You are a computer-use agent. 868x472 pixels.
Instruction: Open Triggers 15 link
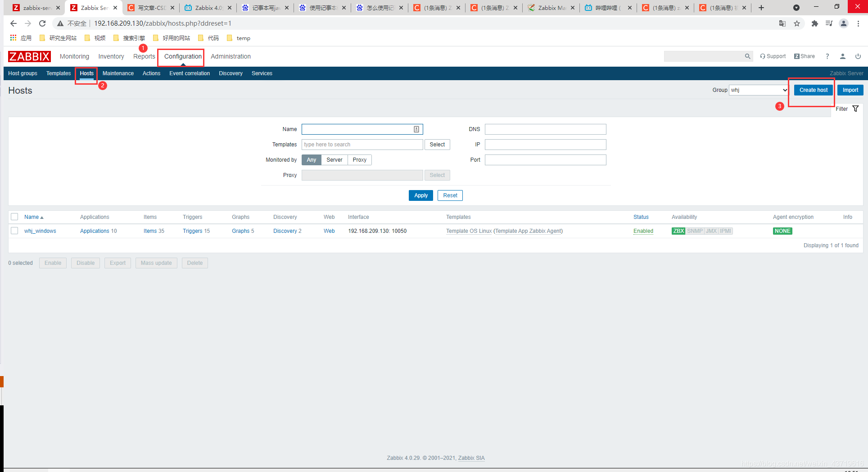196,231
